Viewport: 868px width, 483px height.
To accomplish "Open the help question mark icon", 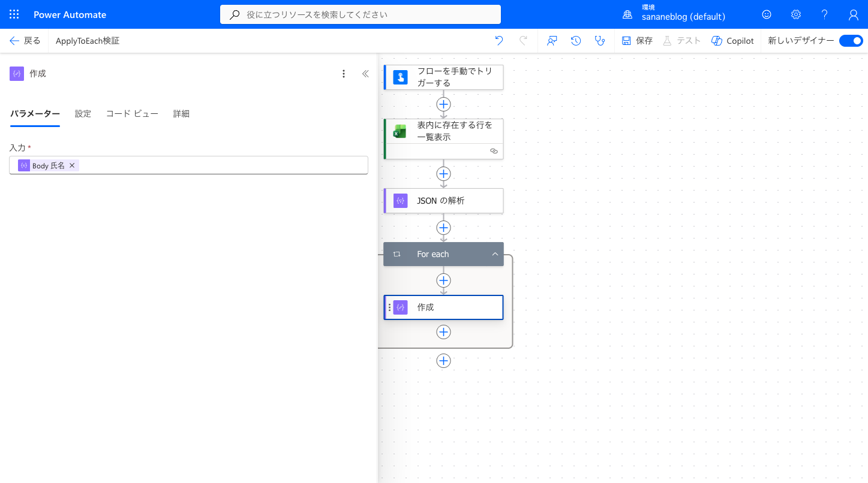I will pyautogui.click(x=824, y=14).
